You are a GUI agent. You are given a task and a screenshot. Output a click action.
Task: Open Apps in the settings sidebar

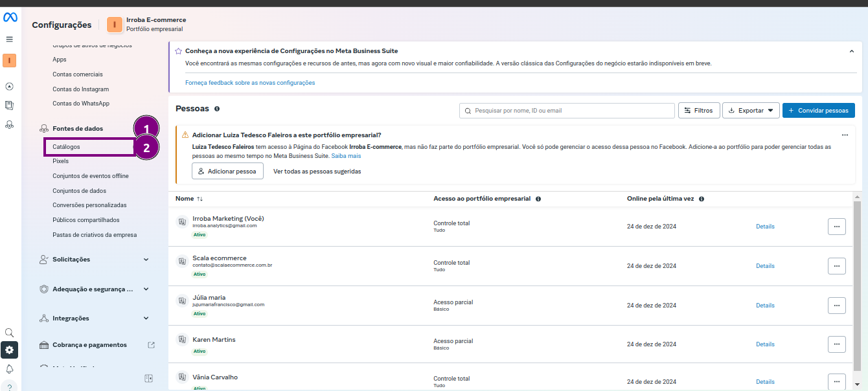[60, 60]
